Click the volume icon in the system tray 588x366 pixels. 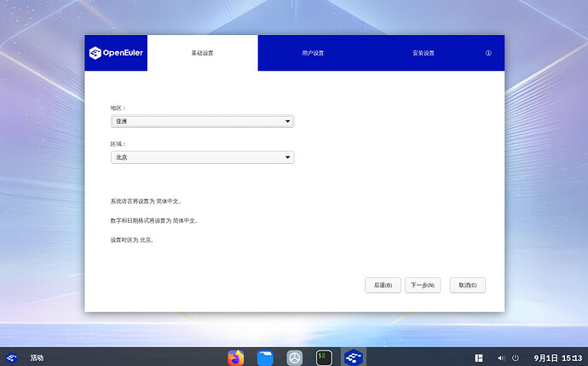[499, 357]
